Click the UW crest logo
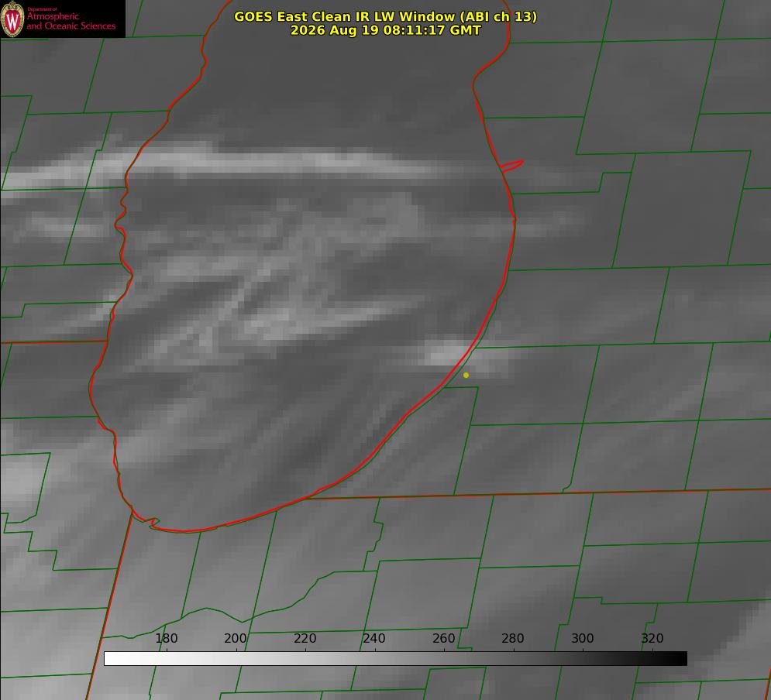The width and height of the screenshot is (771, 700). coord(12,19)
